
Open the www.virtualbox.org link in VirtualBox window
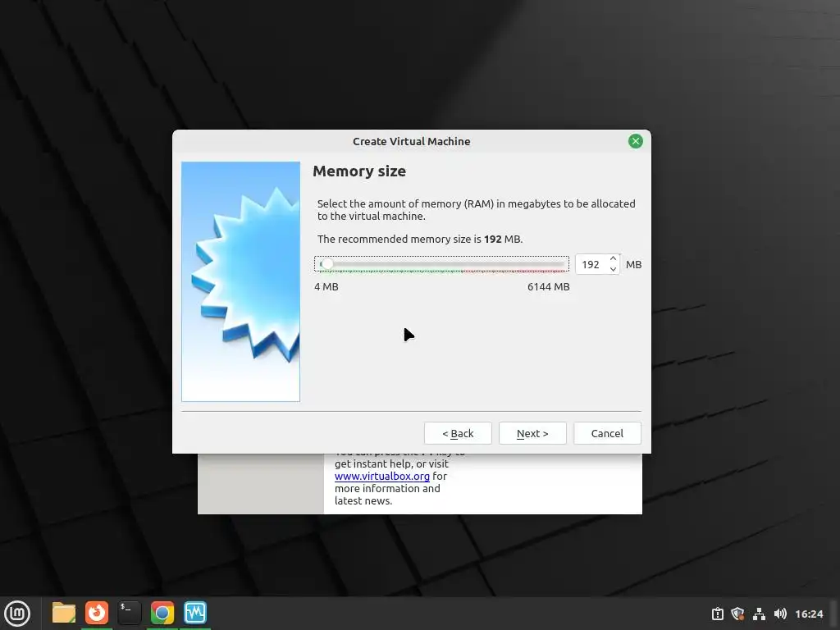tap(382, 476)
